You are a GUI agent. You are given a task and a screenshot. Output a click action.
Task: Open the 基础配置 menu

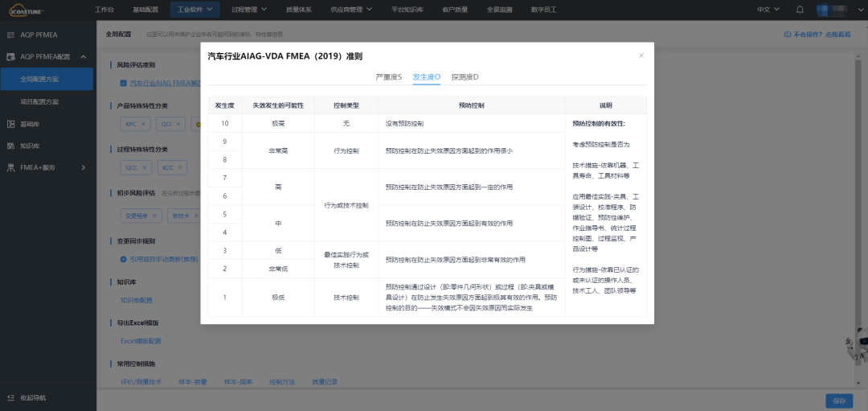click(x=145, y=10)
